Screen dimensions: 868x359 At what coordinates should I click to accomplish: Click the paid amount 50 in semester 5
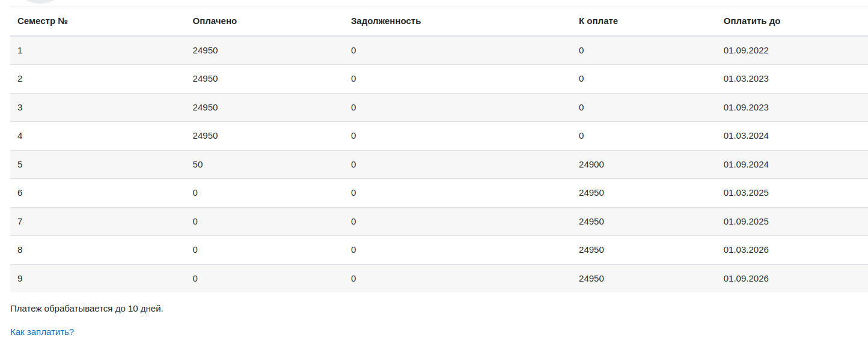198,164
